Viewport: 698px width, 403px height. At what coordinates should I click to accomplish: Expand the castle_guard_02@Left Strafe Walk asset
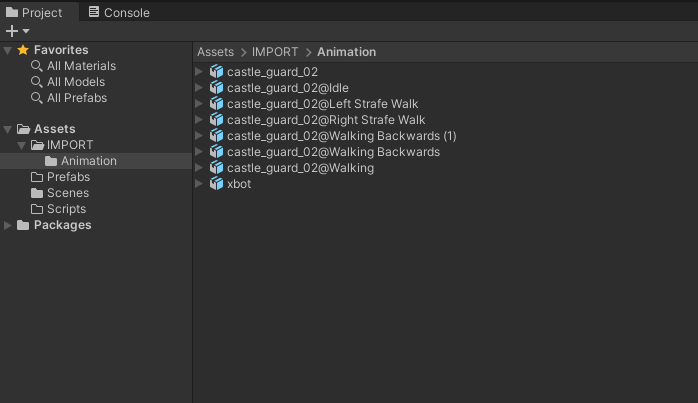click(200, 104)
